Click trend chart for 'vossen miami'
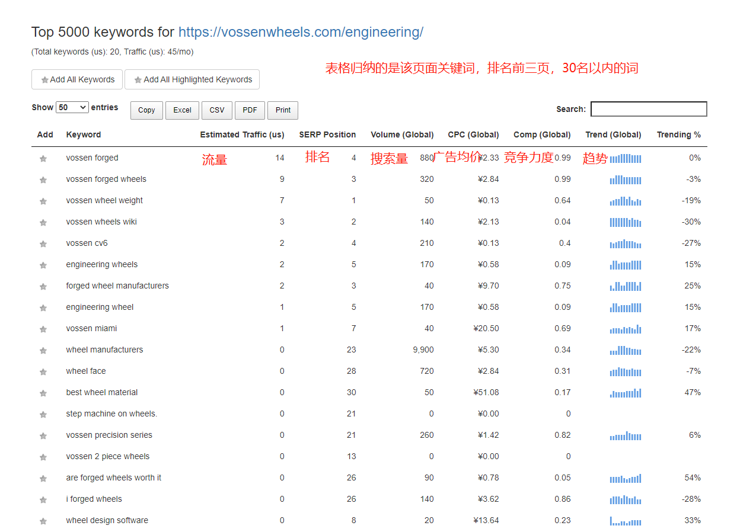Screen dimensions: 756x532 coord(626,329)
